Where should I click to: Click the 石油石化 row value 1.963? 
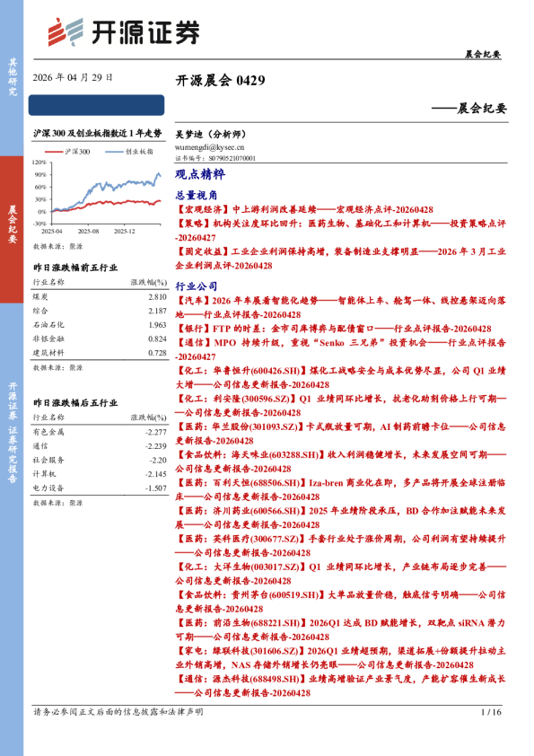click(x=157, y=324)
